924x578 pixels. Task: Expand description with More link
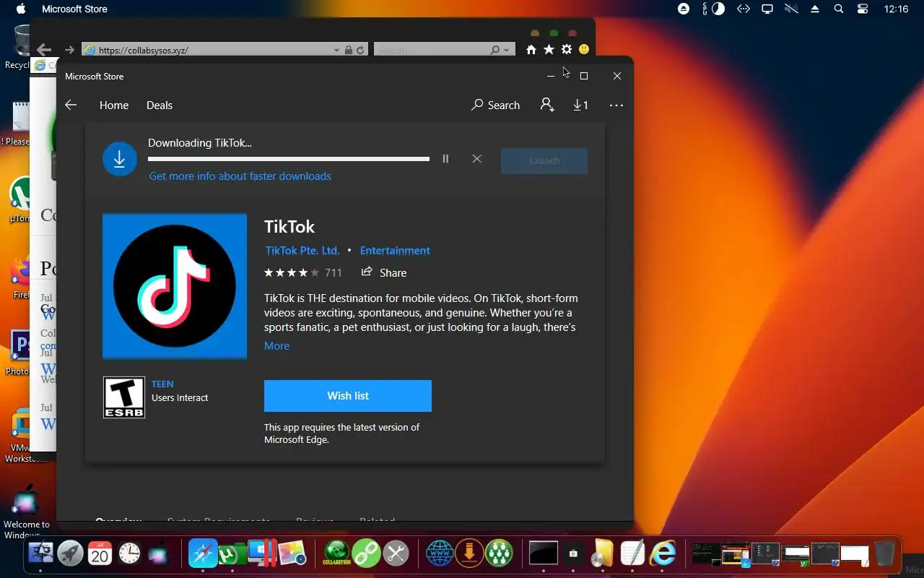pos(276,346)
